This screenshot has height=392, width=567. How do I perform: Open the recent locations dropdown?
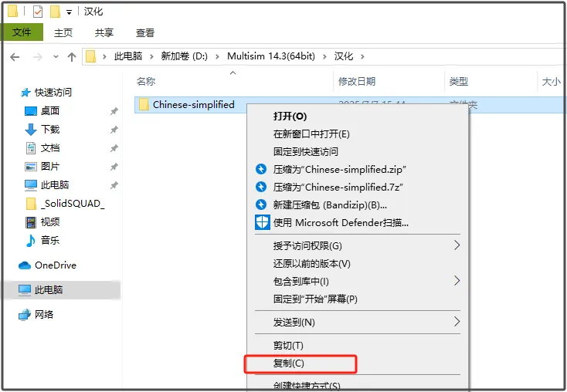click(56, 57)
